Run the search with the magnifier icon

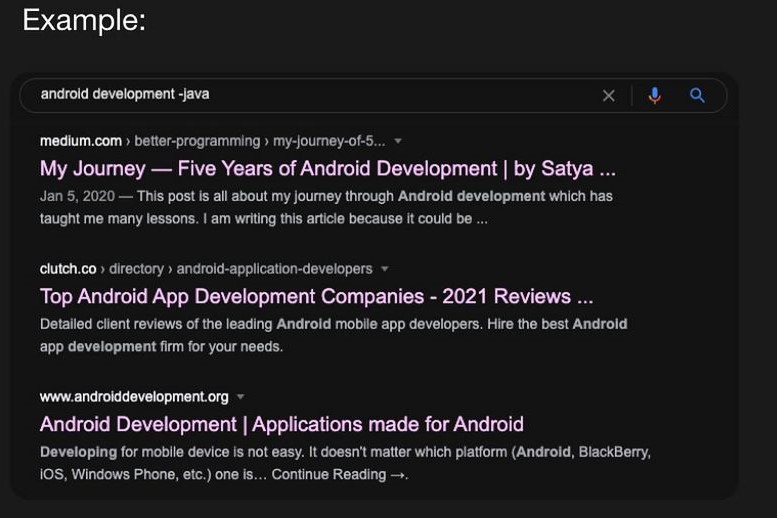click(697, 95)
